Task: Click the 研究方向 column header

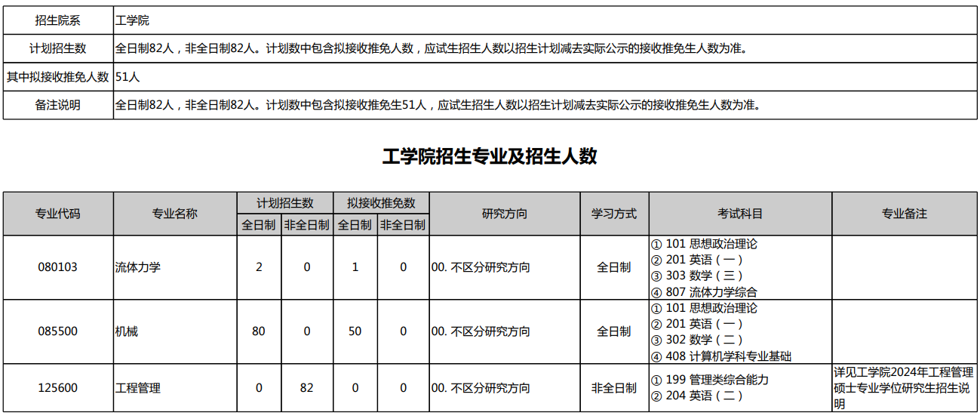Action: [x=505, y=214]
